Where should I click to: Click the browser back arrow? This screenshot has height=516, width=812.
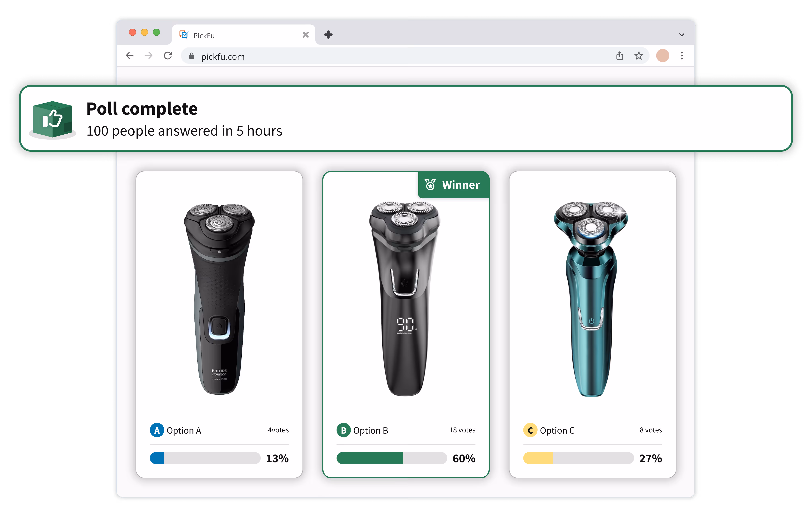130,56
